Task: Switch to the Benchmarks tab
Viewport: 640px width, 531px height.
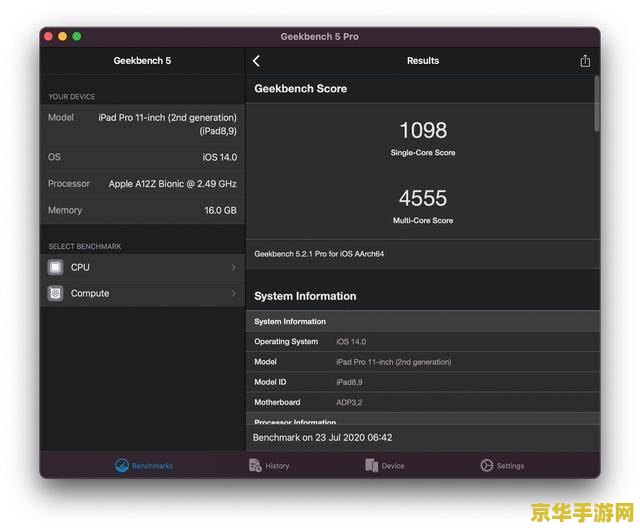Action: 144,465
